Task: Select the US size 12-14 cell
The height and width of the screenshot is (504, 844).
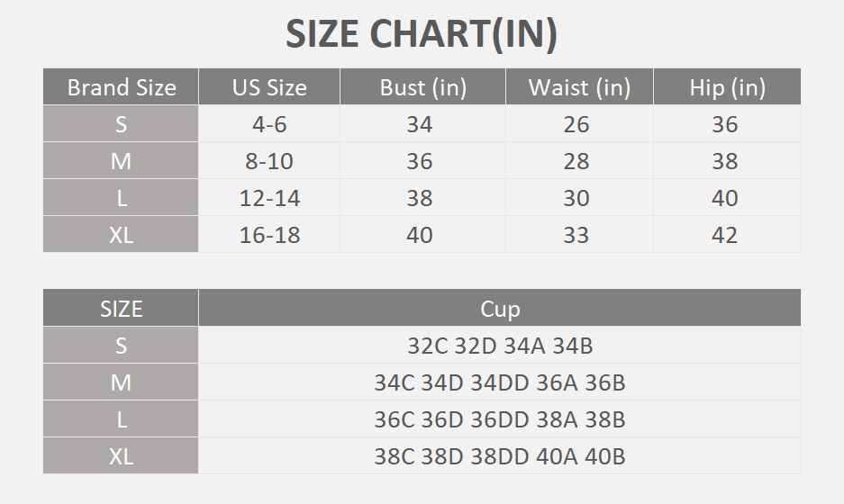Action: (x=269, y=198)
